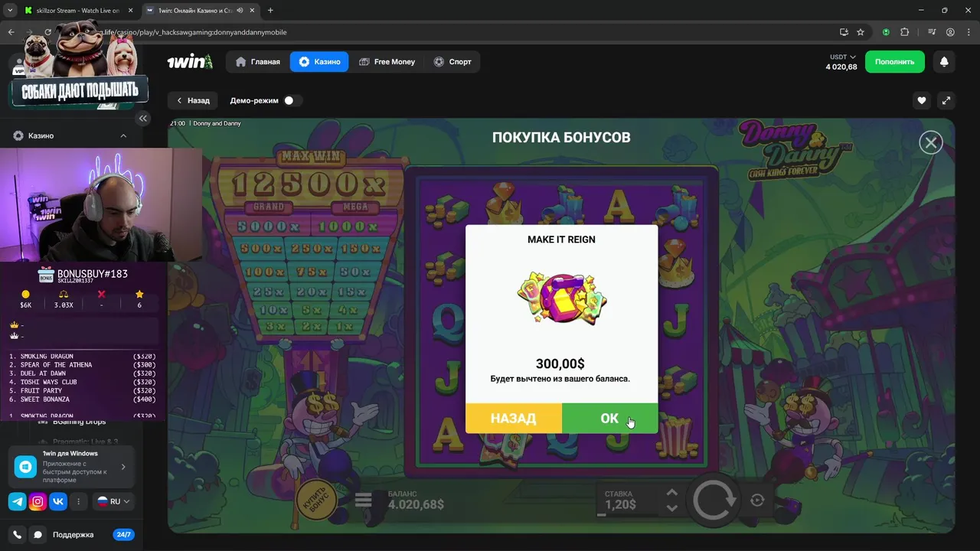Image resolution: width=980 pixels, height=551 pixels.
Task: Click the 24/7 support badge
Action: coord(123,535)
